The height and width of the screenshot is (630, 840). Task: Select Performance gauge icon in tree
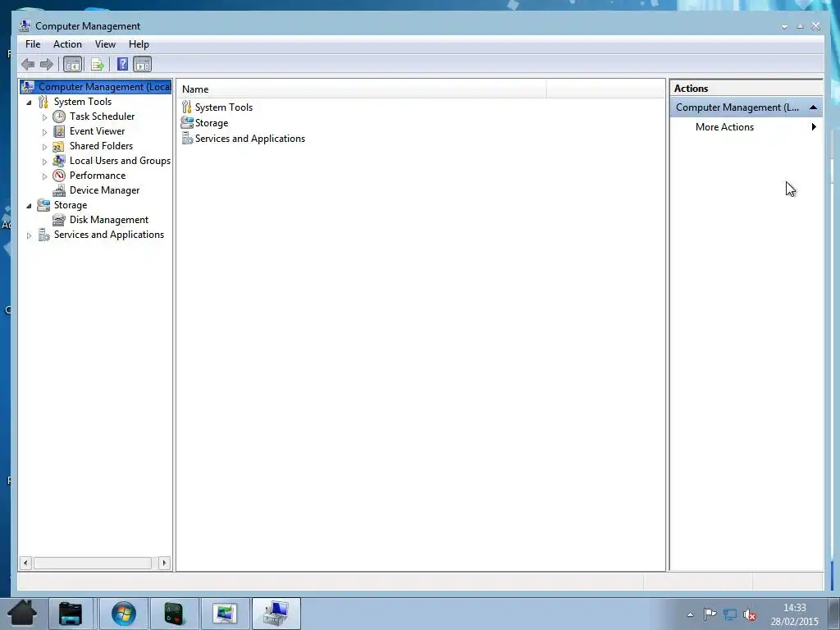coord(59,176)
